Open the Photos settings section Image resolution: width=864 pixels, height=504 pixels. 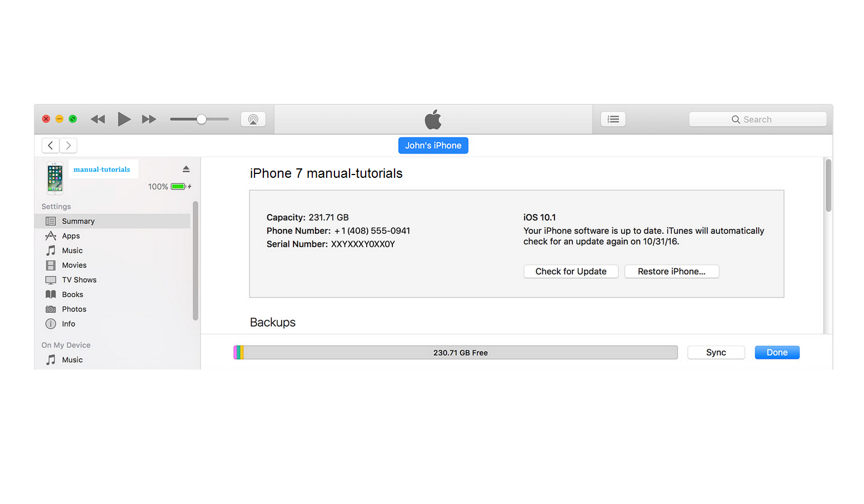(x=112, y=309)
